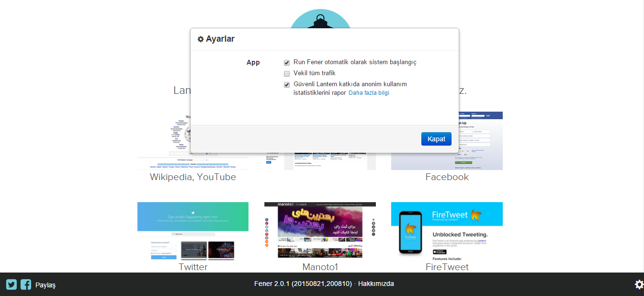Open the YouTube thumbnail behind the dialog
This screenshot has height=296, width=644.
(320, 161)
